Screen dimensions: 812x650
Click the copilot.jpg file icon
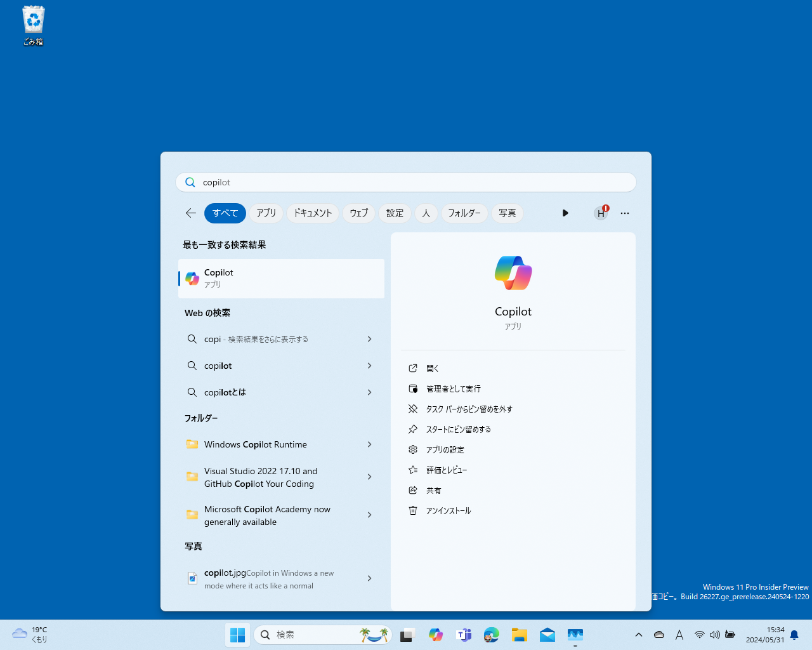click(192, 578)
